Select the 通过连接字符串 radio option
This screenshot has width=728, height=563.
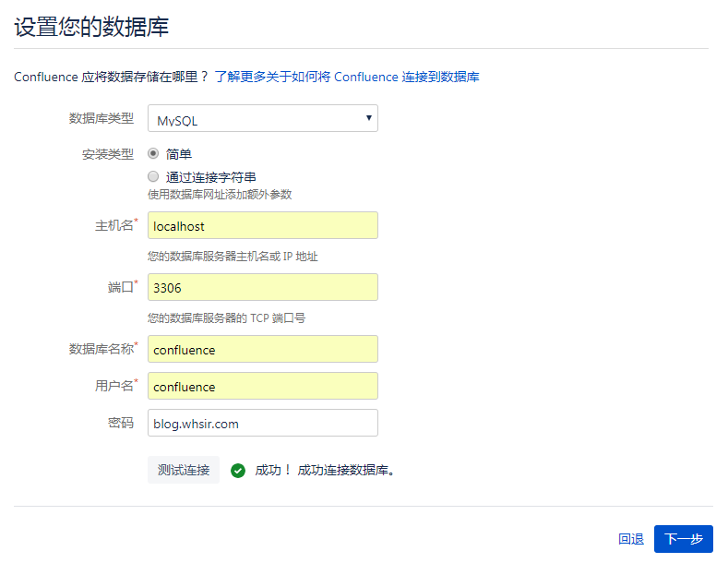point(153,176)
